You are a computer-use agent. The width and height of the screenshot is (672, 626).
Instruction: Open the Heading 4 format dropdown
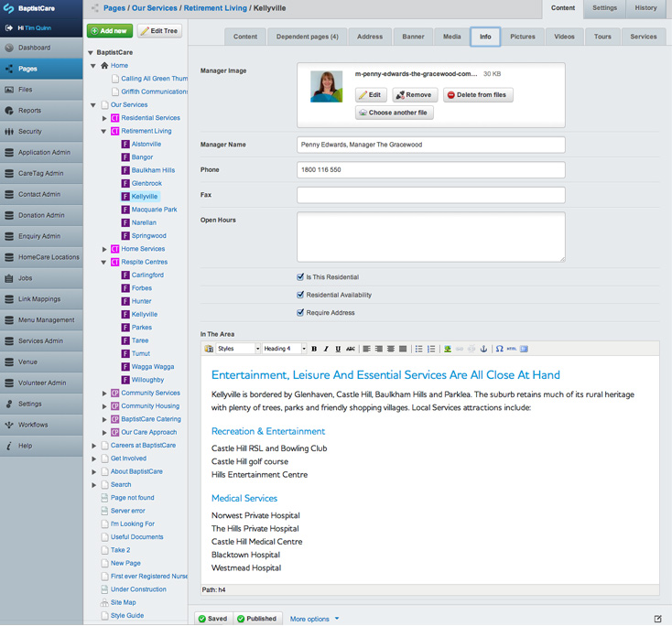[285, 349]
